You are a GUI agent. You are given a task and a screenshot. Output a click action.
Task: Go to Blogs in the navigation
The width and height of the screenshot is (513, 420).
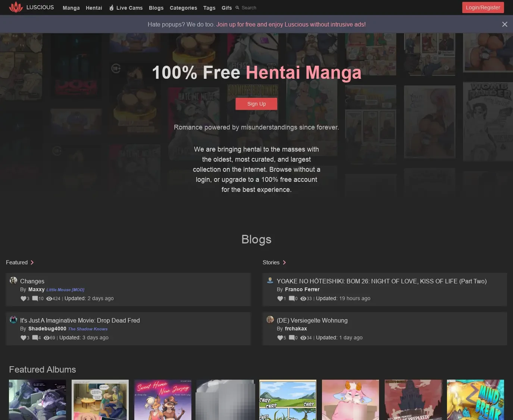[156, 8]
